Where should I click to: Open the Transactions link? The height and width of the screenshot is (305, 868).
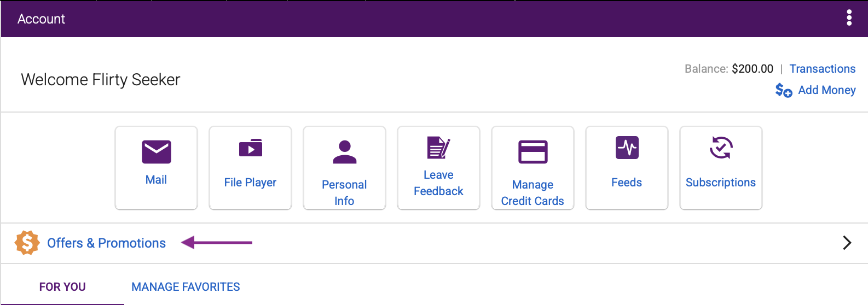[x=822, y=69]
